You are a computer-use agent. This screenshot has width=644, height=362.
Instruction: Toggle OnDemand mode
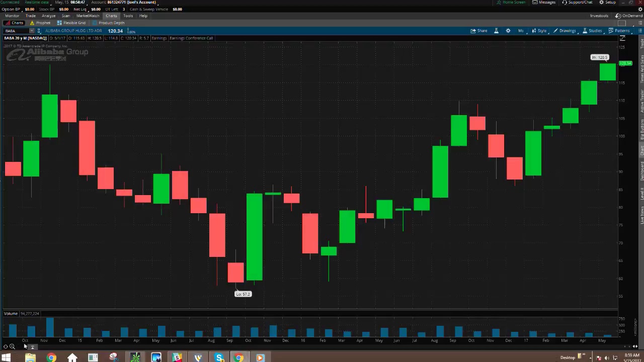click(629, 16)
